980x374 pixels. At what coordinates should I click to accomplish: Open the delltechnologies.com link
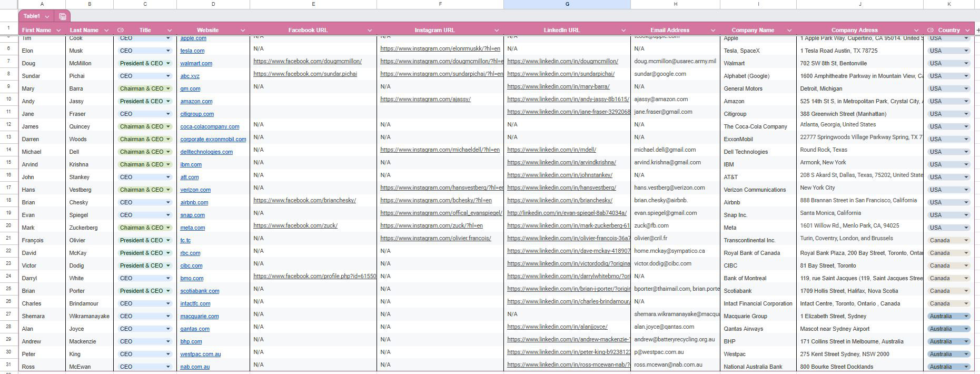[206, 152]
